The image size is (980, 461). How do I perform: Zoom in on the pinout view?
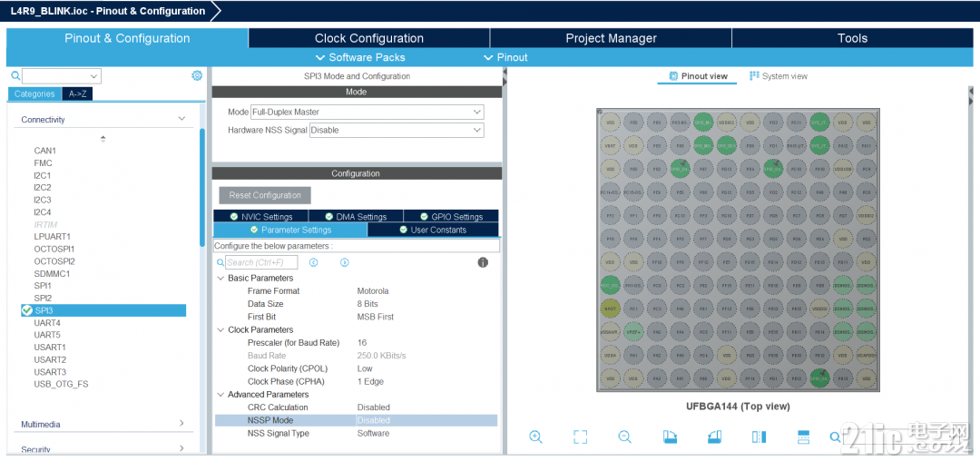535,436
